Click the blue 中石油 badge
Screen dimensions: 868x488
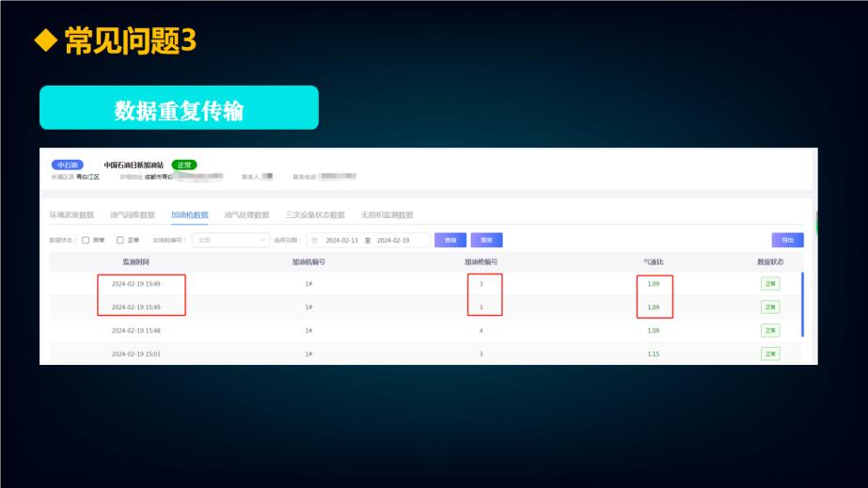click(x=68, y=165)
